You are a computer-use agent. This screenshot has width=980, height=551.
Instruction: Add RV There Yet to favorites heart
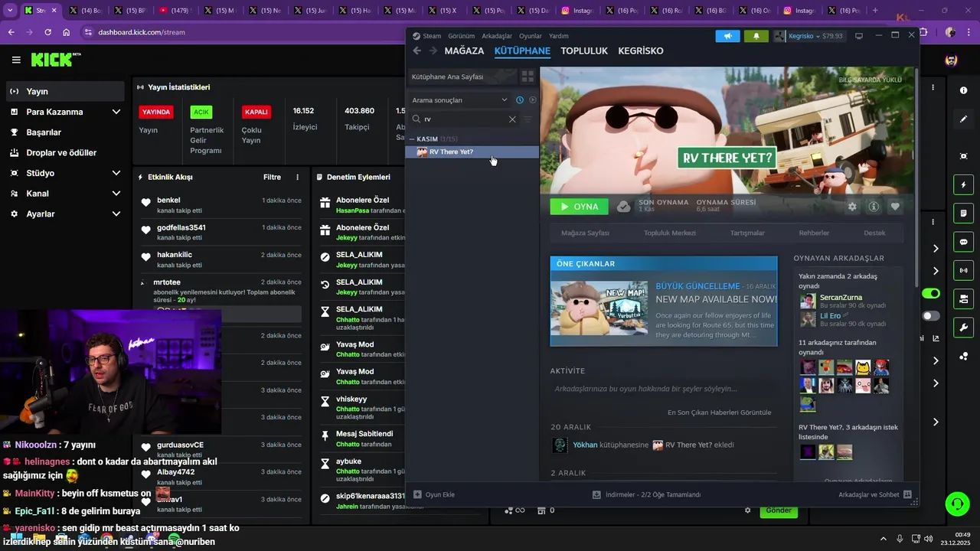(895, 207)
